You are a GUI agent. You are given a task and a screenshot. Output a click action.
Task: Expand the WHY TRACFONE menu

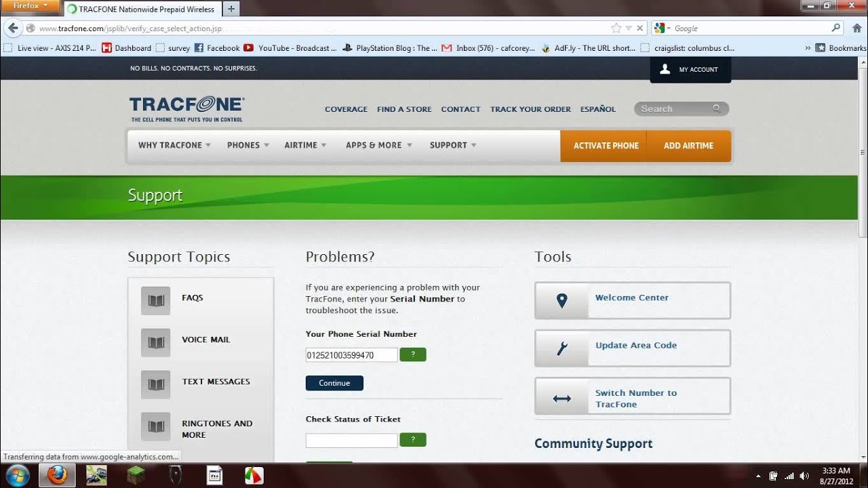[174, 145]
